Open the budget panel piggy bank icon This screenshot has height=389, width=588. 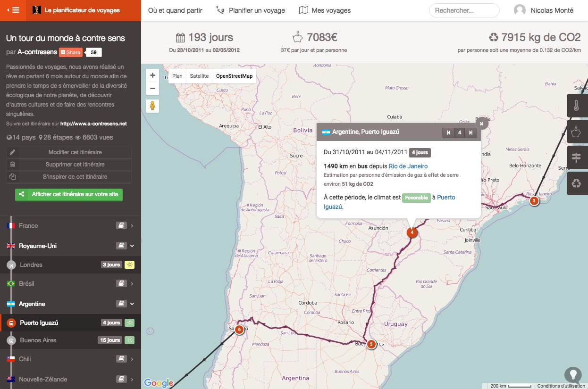tap(576, 132)
